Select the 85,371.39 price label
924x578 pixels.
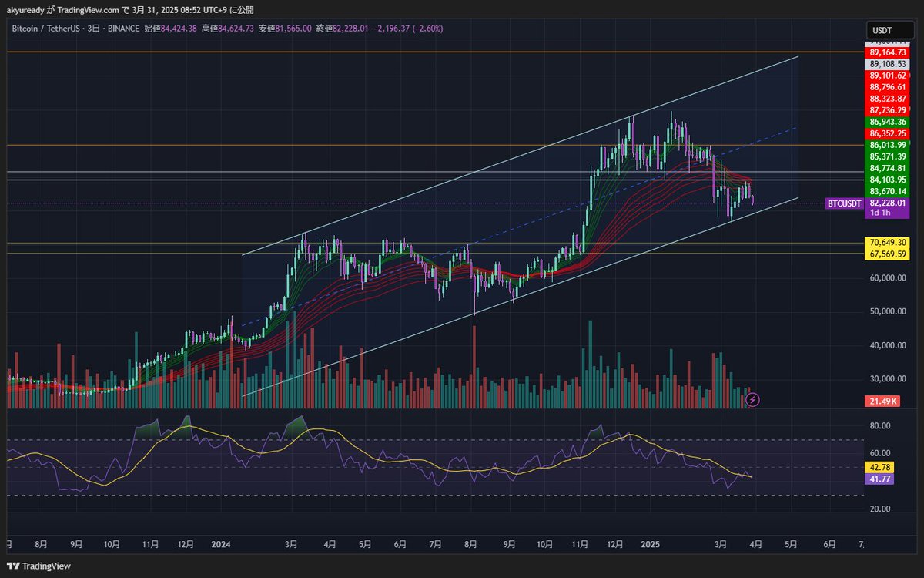tap(886, 156)
